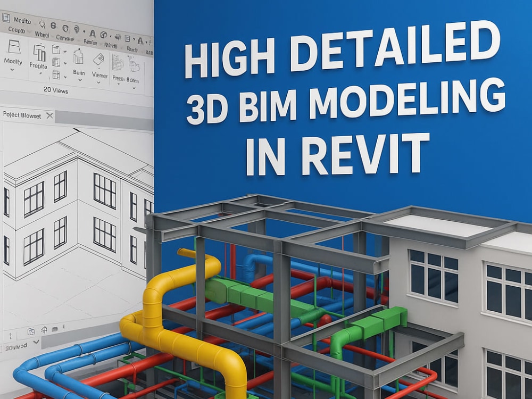Click the last letter A icon in top toolbar

click(x=140, y=41)
